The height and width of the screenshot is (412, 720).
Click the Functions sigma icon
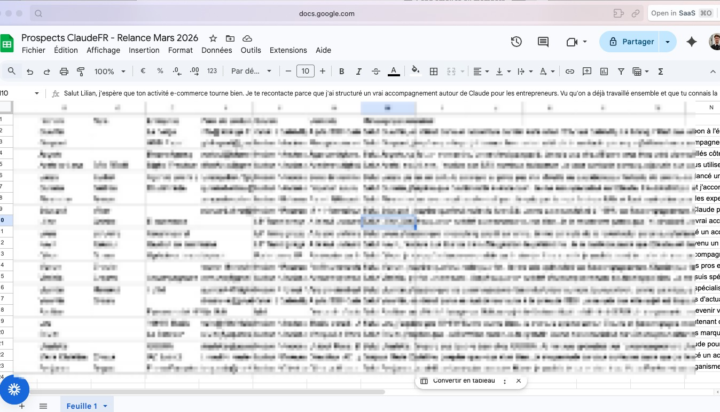point(660,71)
